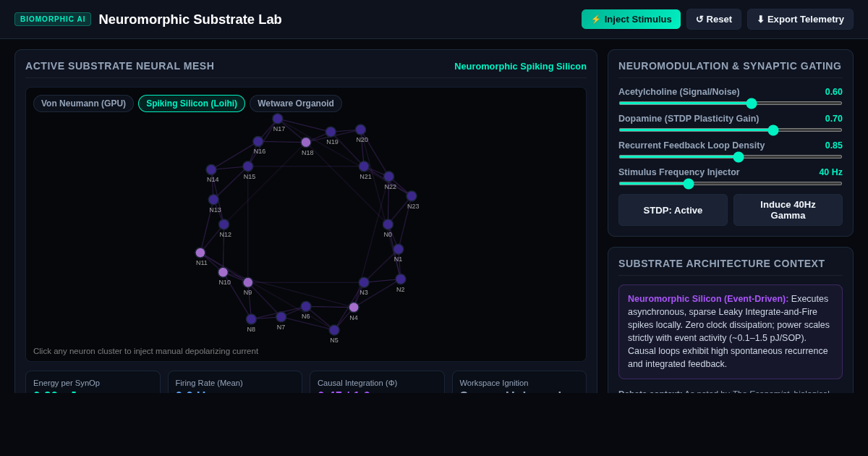Adjust the Acetylcholine signal/noise slider

[731, 103]
